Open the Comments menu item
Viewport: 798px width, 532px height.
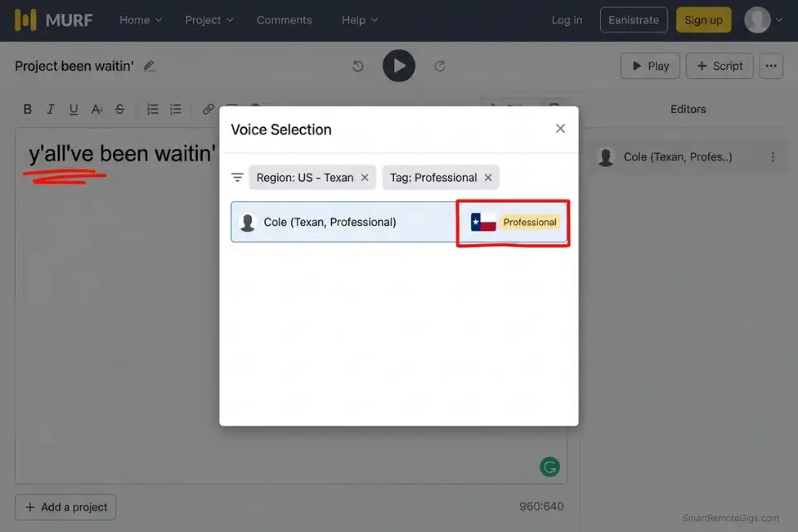(284, 20)
